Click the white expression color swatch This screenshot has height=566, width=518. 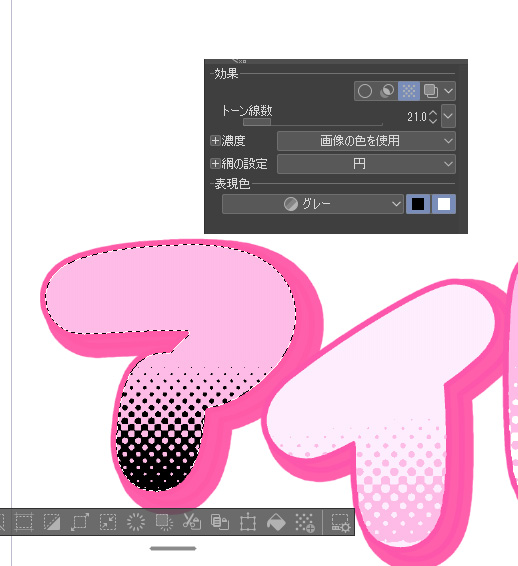[x=444, y=204]
